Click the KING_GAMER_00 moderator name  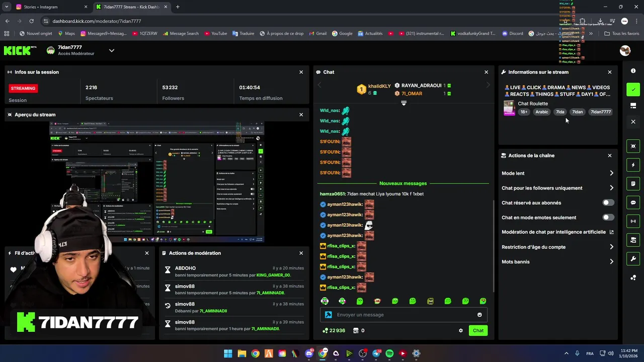tap(274, 275)
